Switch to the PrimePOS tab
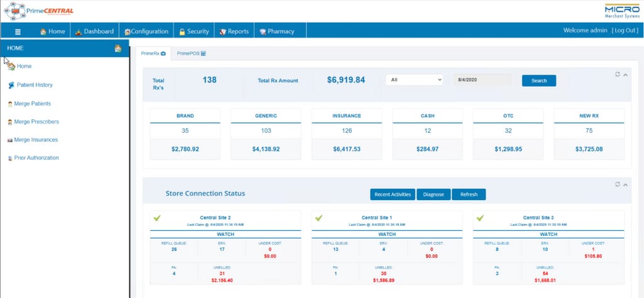Viewport: 644px width, 298px height. coord(192,54)
